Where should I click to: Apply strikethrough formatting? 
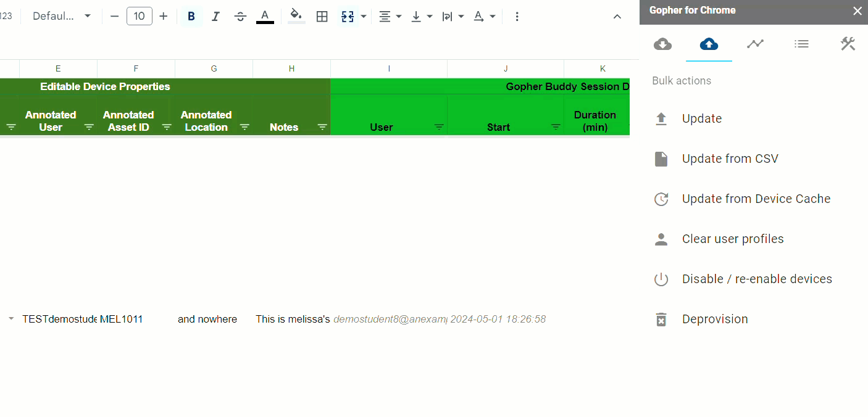tap(240, 16)
